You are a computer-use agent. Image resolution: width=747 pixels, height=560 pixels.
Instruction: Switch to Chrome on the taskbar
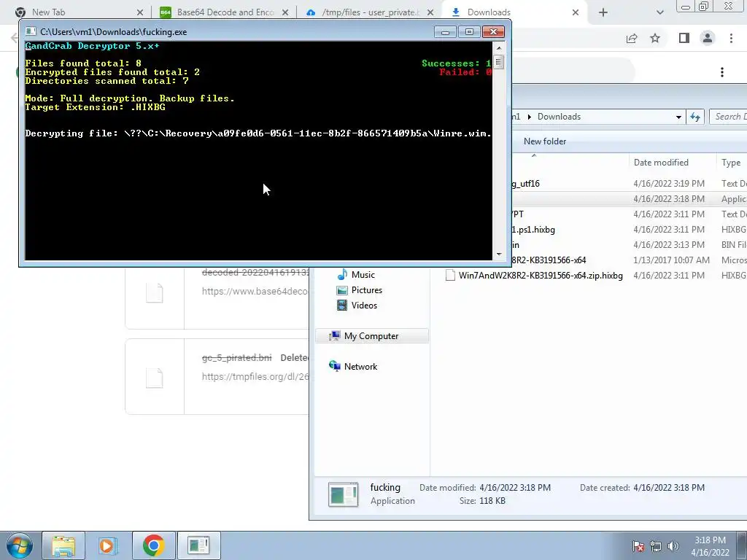click(153, 545)
